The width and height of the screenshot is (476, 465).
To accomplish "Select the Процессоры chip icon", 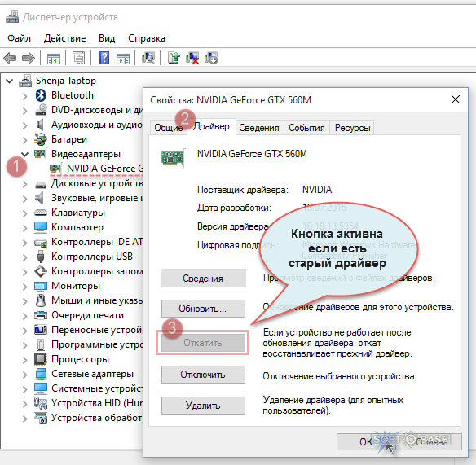I will [41, 359].
